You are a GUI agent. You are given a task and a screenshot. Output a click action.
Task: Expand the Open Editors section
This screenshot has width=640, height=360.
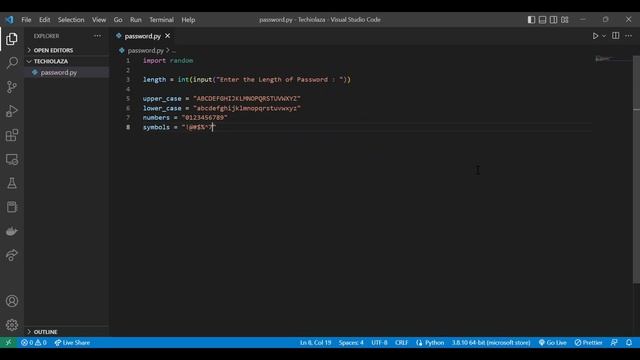point(67,50)
